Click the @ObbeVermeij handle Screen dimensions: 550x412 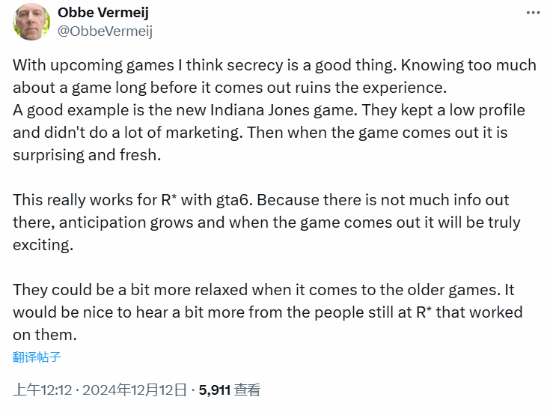[x=105, y=32]
